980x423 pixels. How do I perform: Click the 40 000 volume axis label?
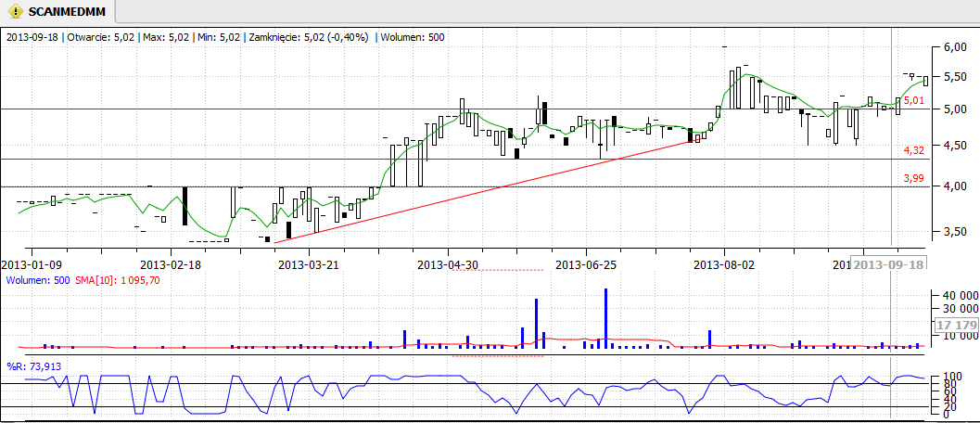point(957,296)
